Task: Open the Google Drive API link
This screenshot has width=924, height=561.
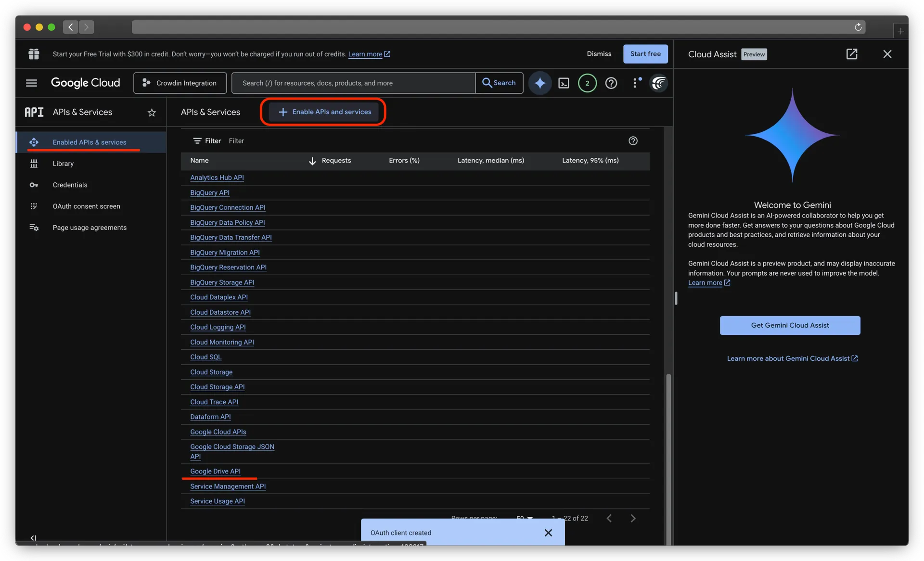Action: (215, 471)
